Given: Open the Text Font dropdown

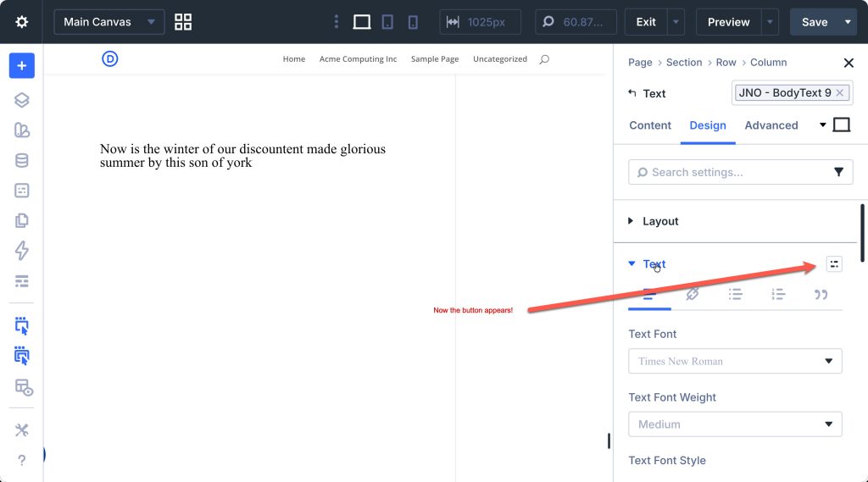Looking at the screenshot, I should pos(735,361).
